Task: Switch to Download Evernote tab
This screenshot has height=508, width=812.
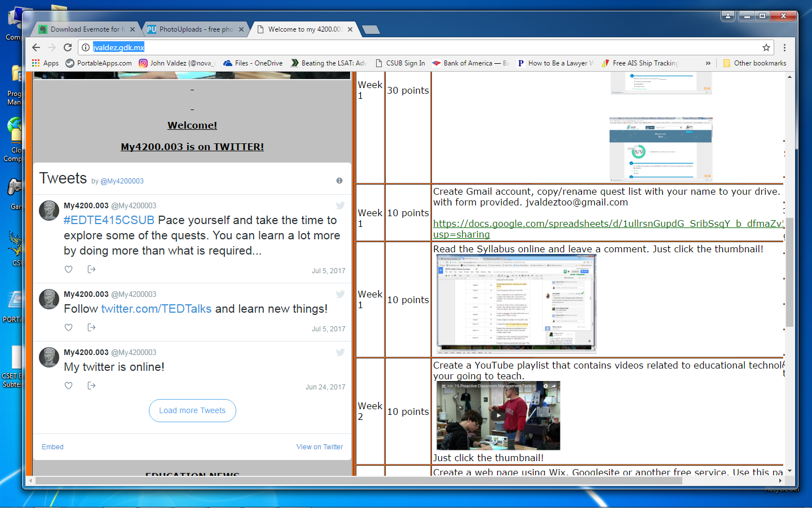Action: [85, 29]
